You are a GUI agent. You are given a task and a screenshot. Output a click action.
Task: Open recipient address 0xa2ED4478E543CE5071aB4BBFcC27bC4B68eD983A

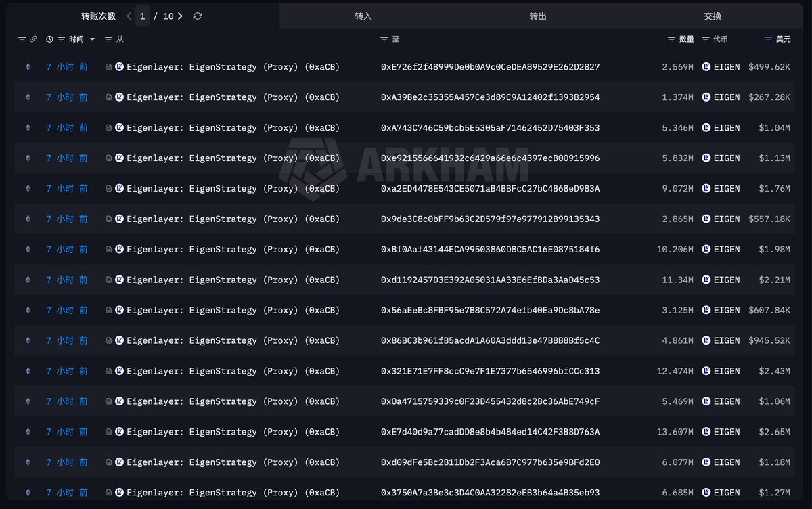pos(491,189)
